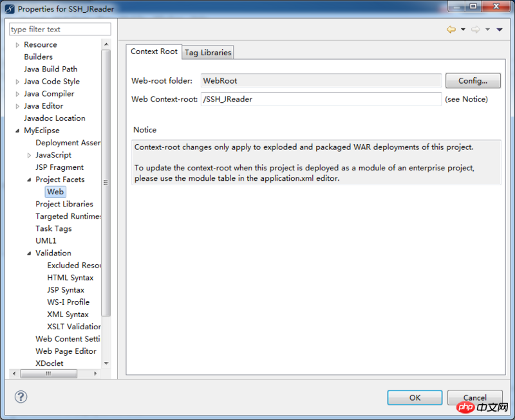The image size is (515, 420).
Task: Minimize the Properties window
Action: point(456,6)
